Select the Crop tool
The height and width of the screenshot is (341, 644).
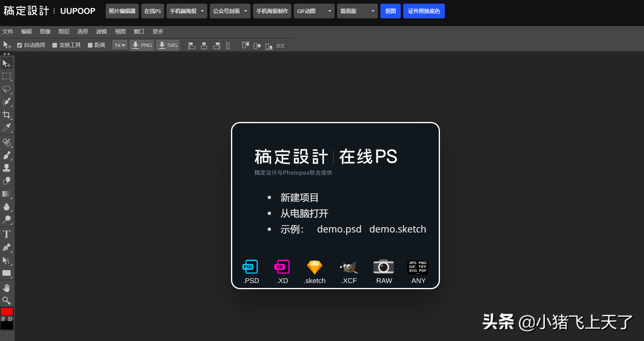coord(7,115)
